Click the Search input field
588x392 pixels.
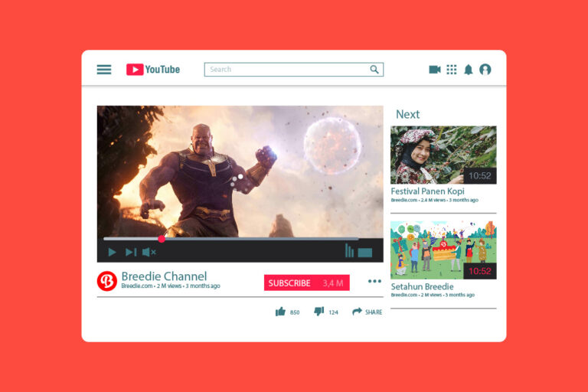[294, 70]
